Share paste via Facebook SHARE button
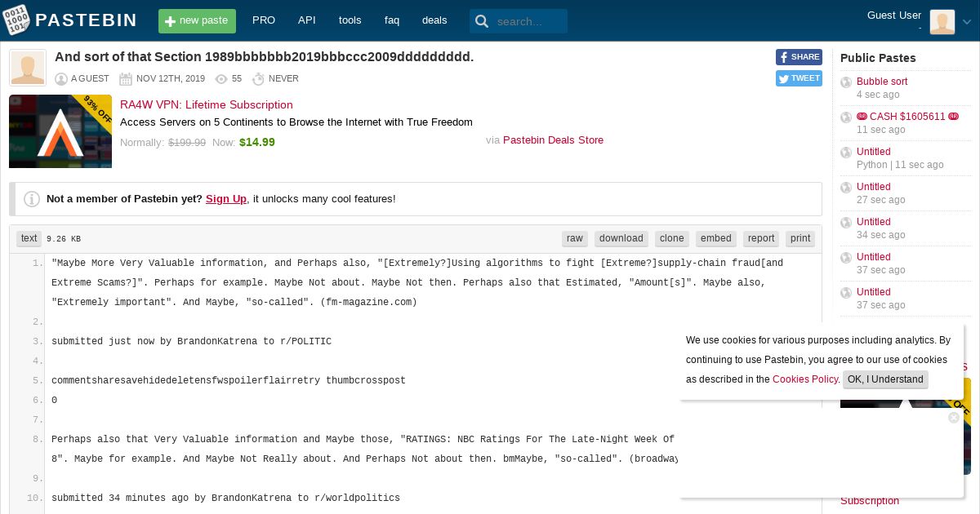The width and height of the screenshot is (980, 514). (799, 57)
